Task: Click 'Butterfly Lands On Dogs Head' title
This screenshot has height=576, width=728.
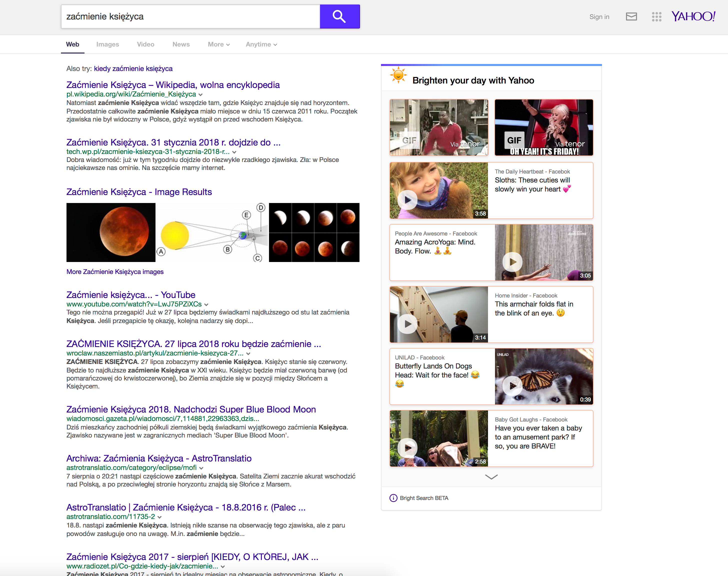Action: tap(437, 375)
